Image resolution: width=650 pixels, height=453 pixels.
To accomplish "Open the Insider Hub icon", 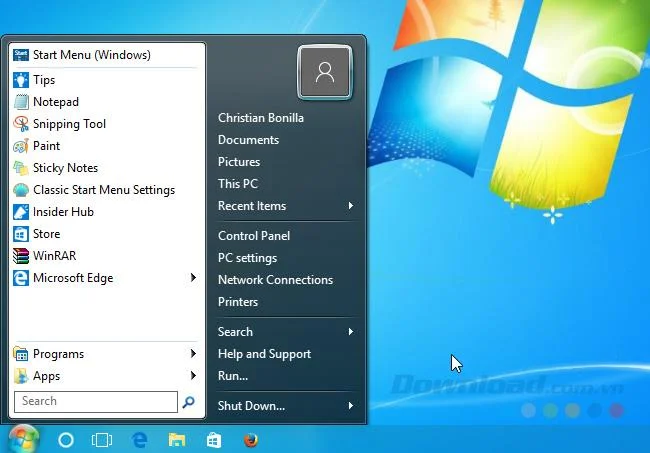I will pyautogui.click(x=21, y=212).
